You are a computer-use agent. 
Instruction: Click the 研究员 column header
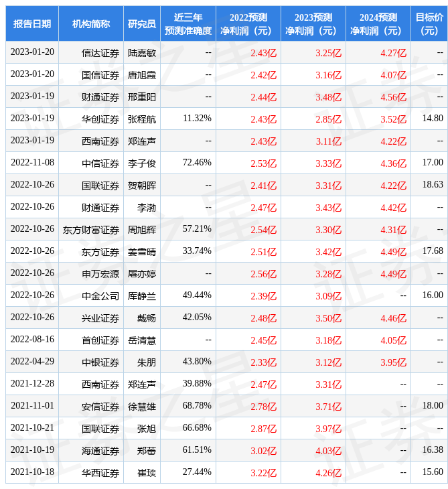(x=142, y=23)
